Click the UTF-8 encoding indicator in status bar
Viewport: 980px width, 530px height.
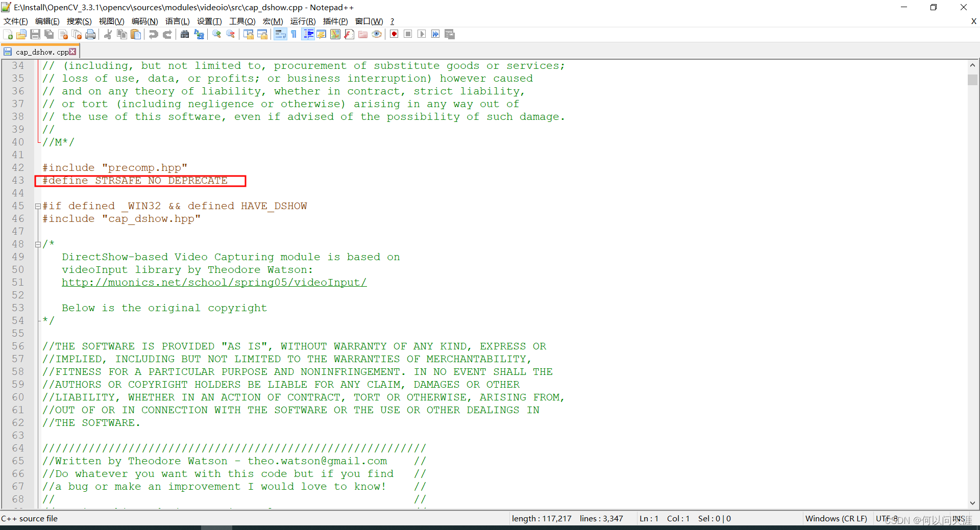coord(887,519)
